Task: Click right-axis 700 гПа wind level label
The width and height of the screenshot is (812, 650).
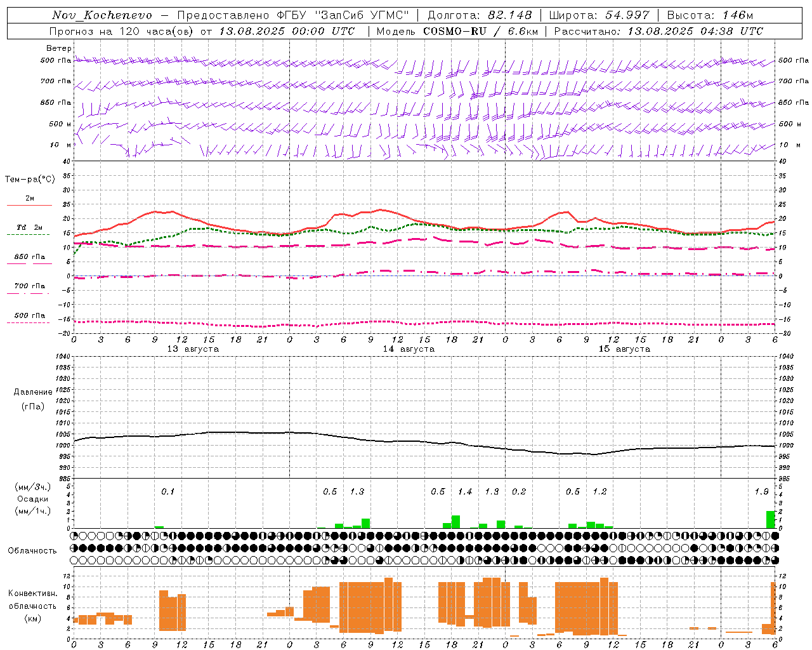Action: click(794, 81)
